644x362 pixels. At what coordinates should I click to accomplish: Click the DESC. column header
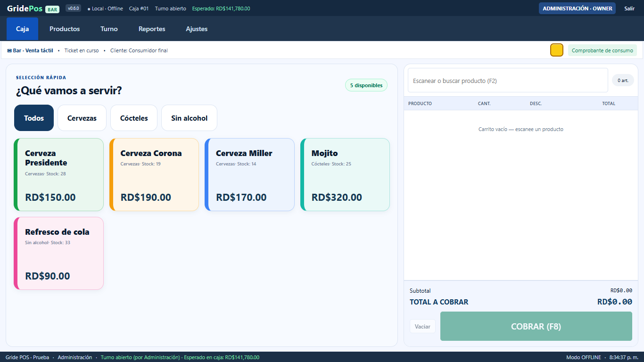(536, 103)
